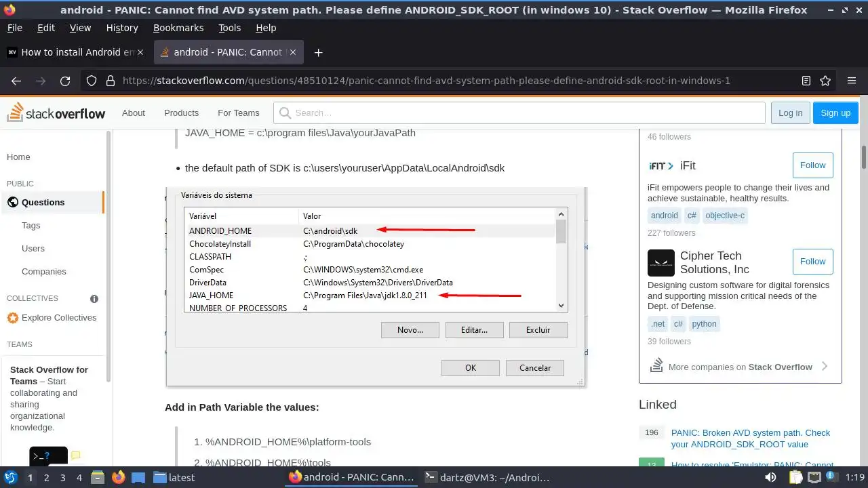This screenshot has height=488, width=868.
Task: Open the network status tray icon
Action: click(x=814, y=477)
